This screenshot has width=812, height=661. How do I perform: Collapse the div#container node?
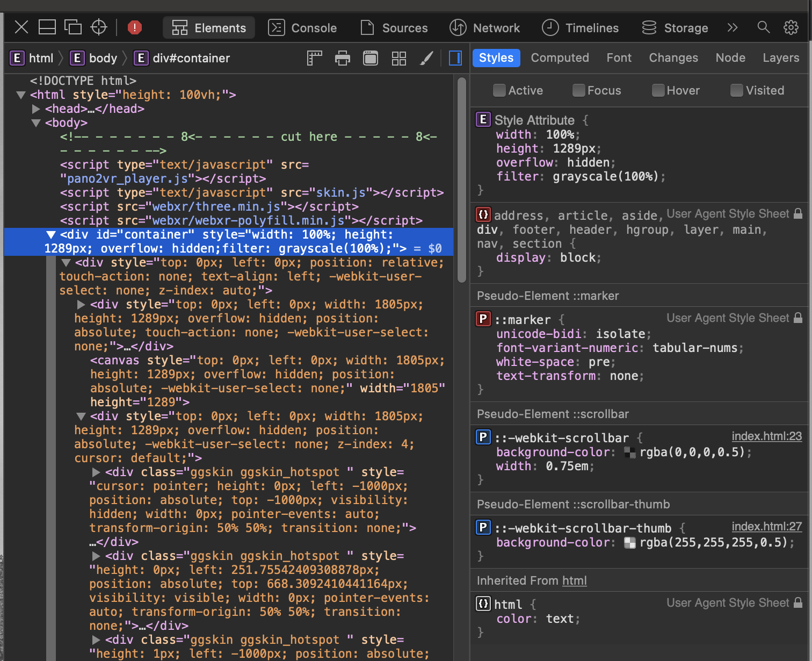coord(51,235)
